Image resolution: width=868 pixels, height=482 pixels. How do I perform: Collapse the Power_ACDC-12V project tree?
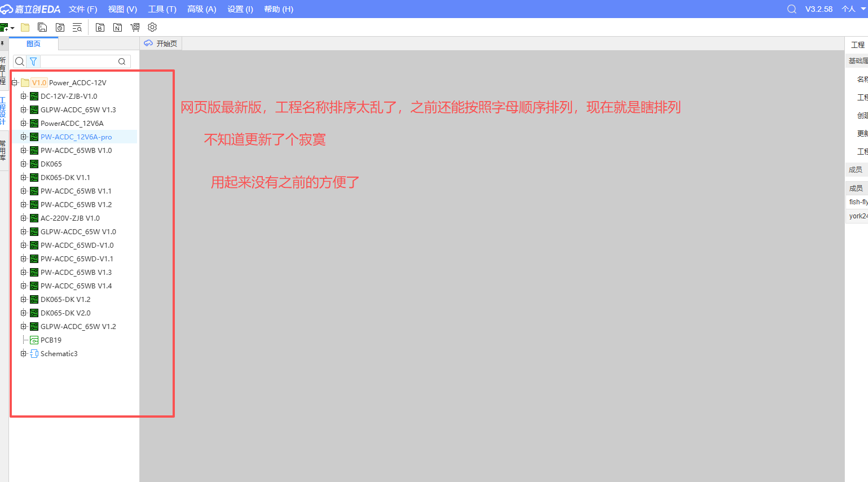coord(15,82)
